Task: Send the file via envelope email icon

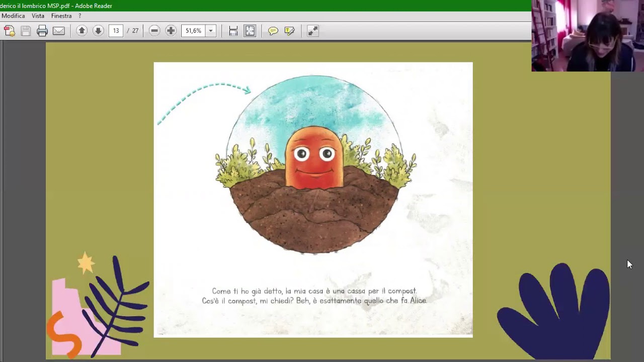Action: coord(59,31)
